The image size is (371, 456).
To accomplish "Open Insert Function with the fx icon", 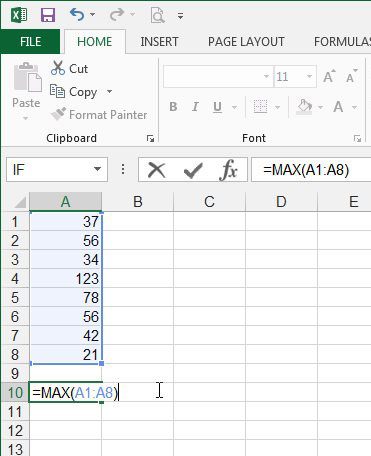I will click(228, 170).
